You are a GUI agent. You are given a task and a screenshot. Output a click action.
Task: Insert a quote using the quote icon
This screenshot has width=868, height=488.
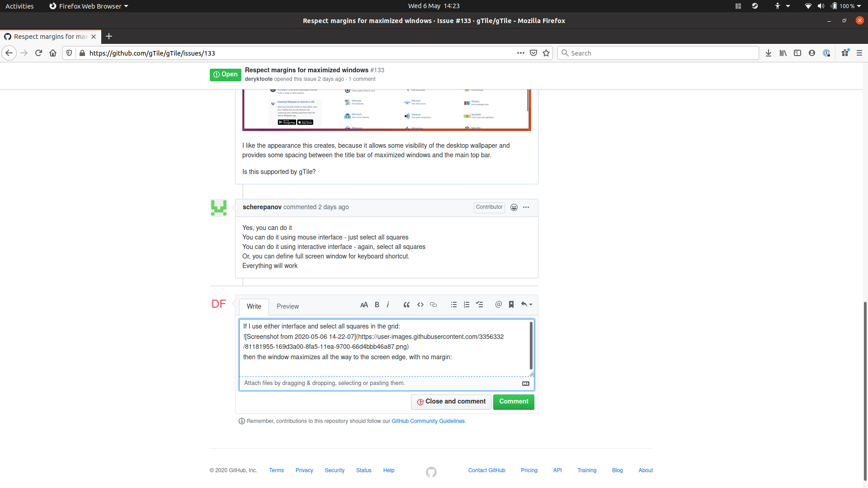tap(406, 305)
